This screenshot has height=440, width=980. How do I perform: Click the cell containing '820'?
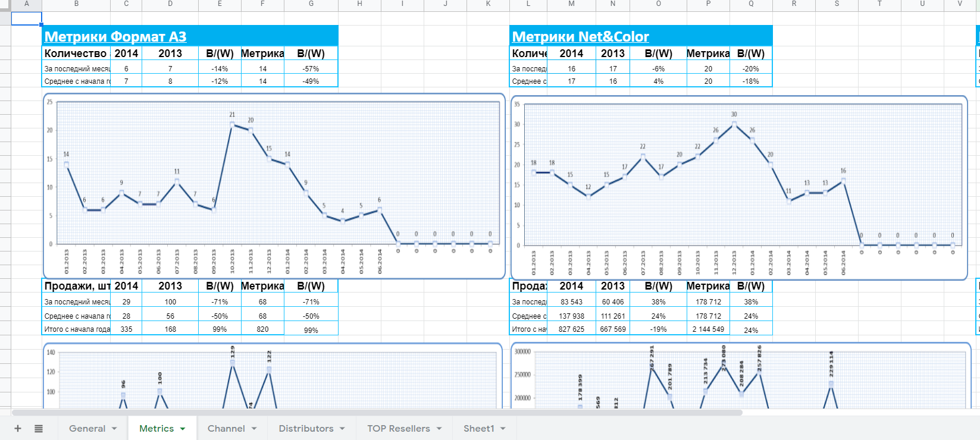click(x=262, y=329)
